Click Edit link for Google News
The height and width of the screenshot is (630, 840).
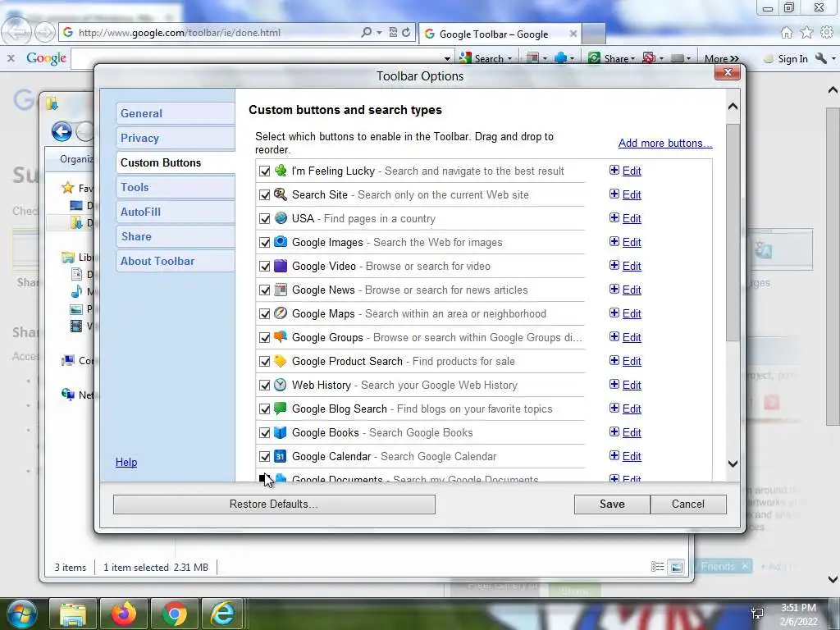[x=632, y=290]
